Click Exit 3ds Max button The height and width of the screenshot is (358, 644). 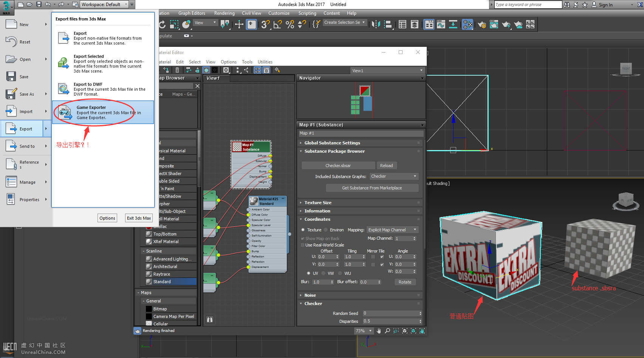click(x=139, y=218)
